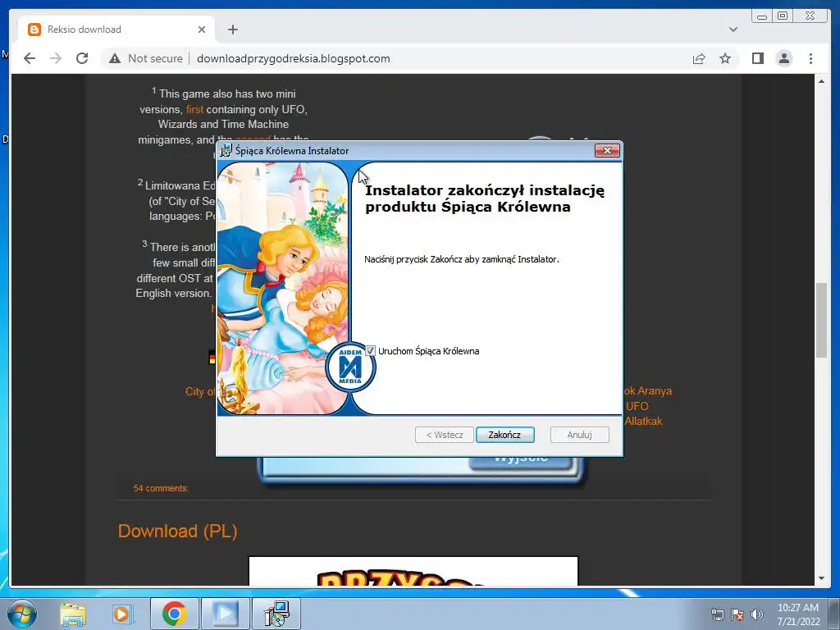Open Windows Explorer from the taskbar
Image resolution: width=840 pixels, height=630 pixels.
[73, 614]
